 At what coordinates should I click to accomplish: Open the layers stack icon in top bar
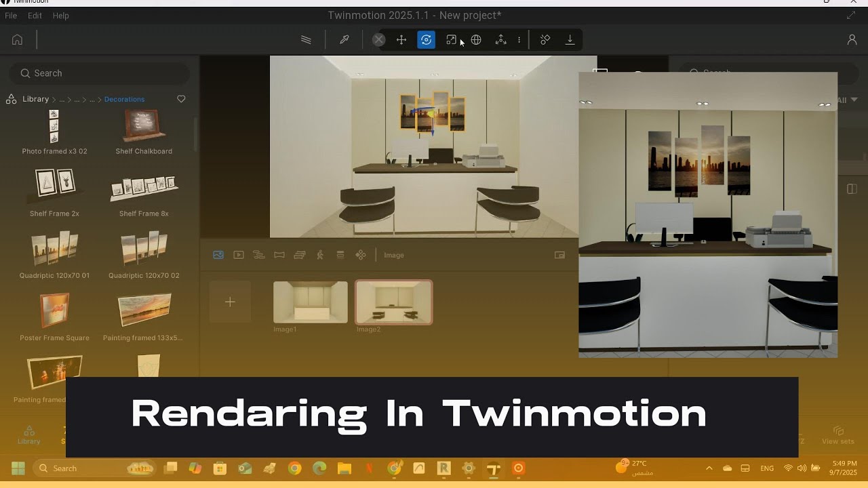click(x=306, y=40)
